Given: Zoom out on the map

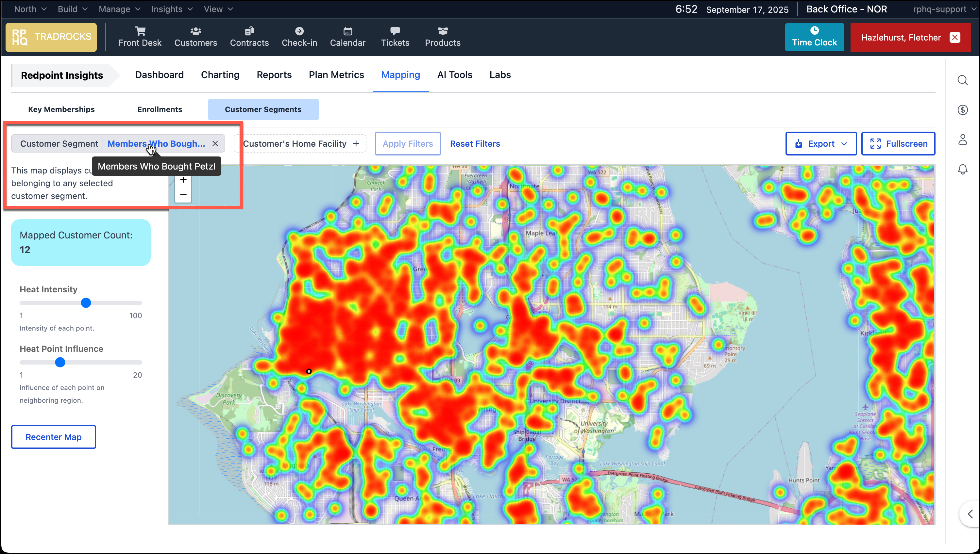Looking at the screenshot, I should click(x=183, y=195).
